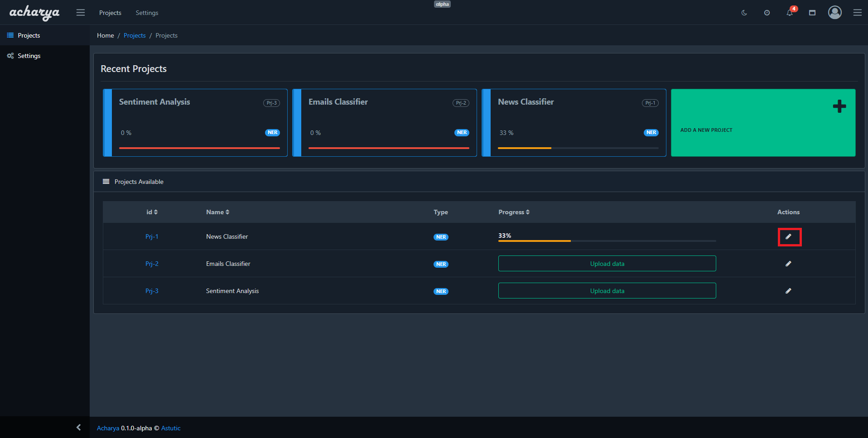The image size is (868, 438).
Task: Click the edit pencil for Emails Classifier
Action: 788,264
